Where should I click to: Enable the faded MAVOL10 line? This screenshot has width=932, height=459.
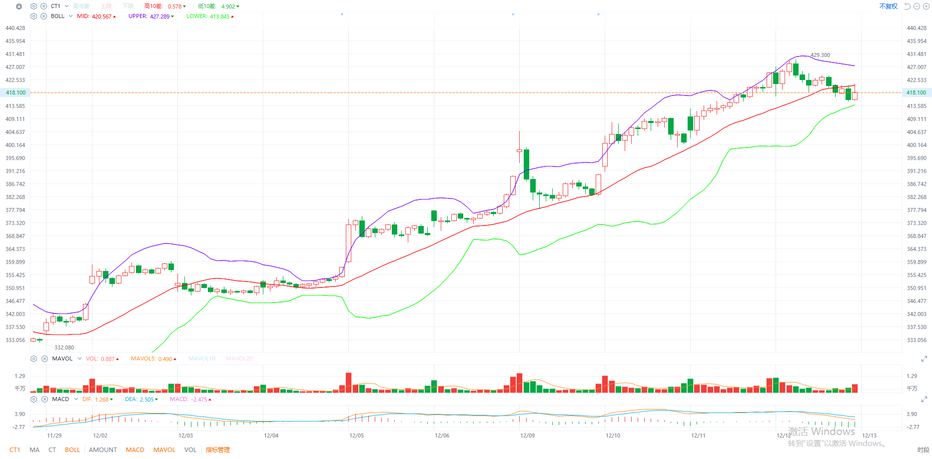pos(202,359)
